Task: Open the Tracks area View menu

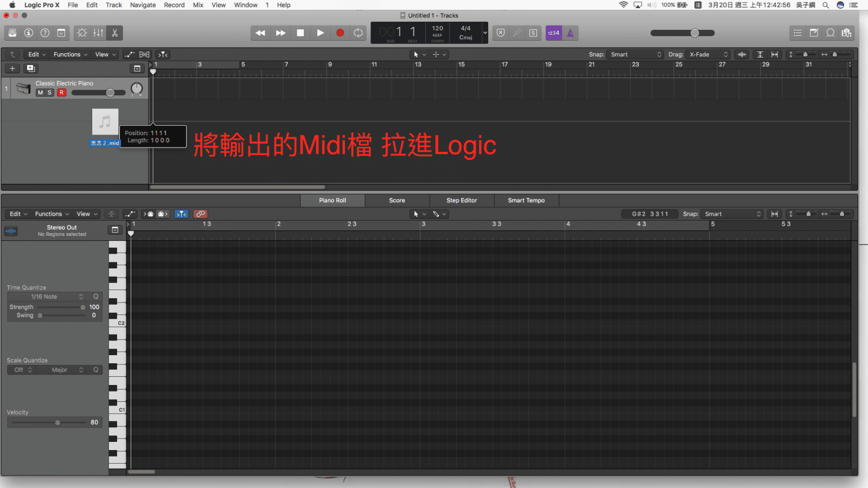Action: pyautogui.click(x=105, y=54)
